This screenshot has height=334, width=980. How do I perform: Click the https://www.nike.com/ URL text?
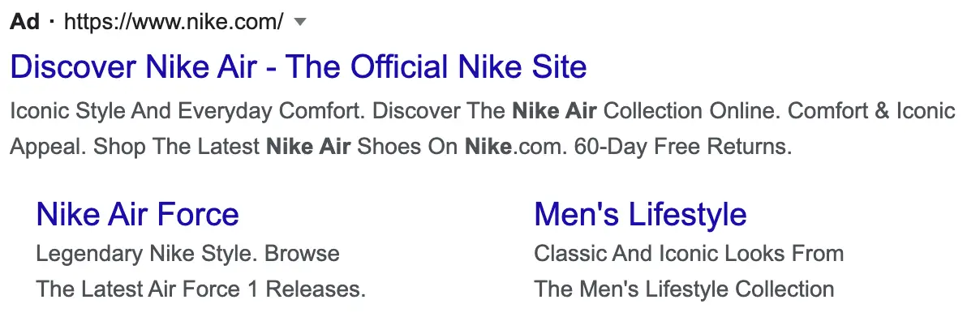(x=173, y=23)
